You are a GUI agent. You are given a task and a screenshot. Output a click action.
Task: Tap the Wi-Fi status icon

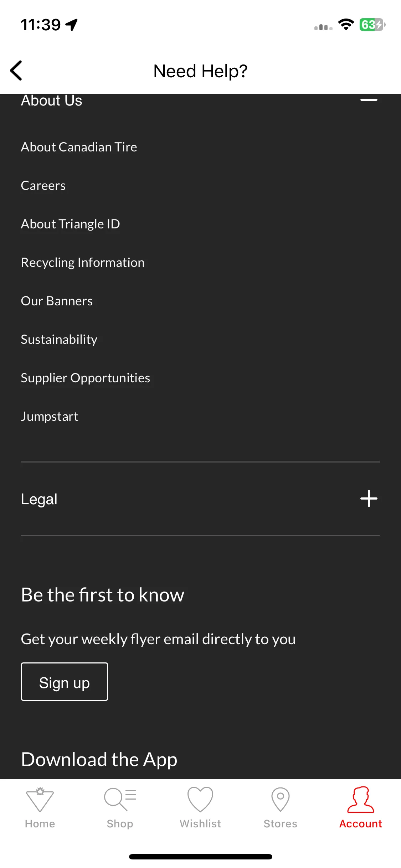click(x=346, y=25)
